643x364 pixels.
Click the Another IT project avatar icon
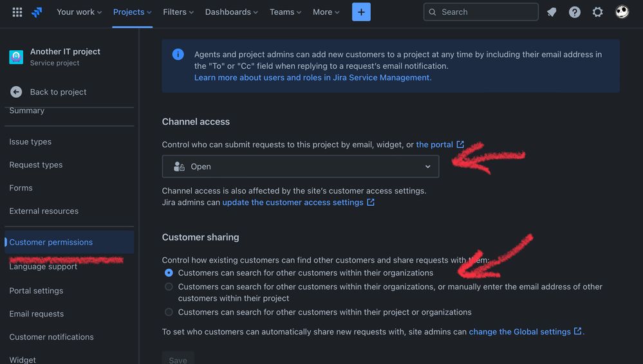(16, 57)
